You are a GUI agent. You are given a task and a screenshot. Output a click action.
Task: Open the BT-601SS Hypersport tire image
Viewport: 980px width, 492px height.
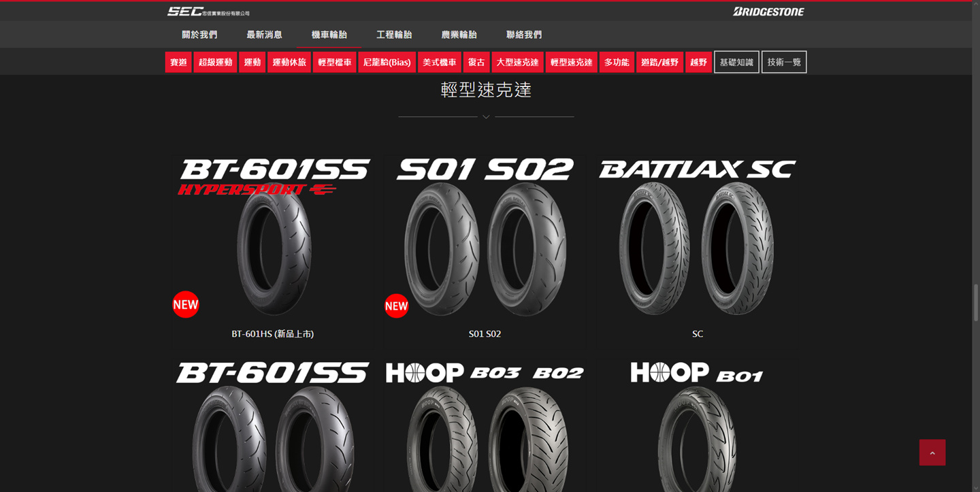pyautogui.click(x=273, y=235)
